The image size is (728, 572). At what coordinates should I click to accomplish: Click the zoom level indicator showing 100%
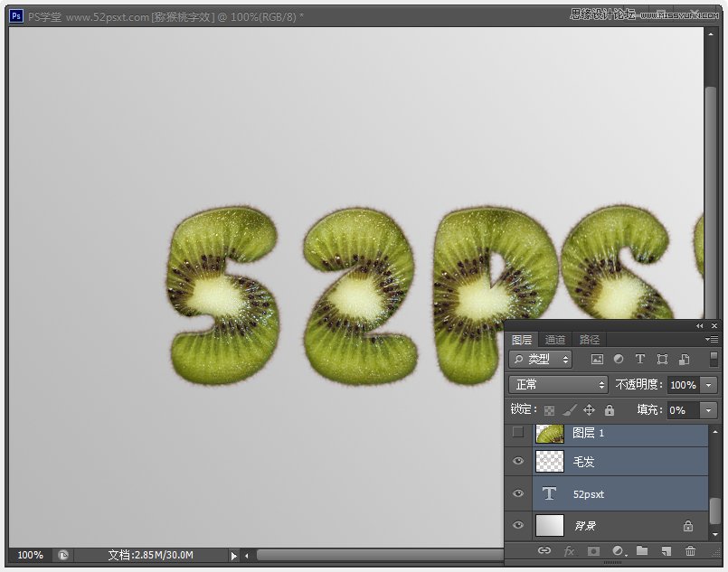(29, 555)
